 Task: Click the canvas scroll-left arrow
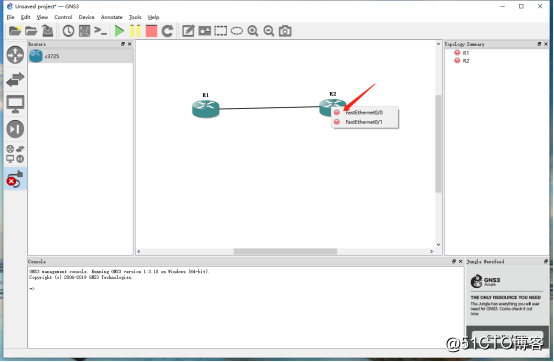click(139, 251)
